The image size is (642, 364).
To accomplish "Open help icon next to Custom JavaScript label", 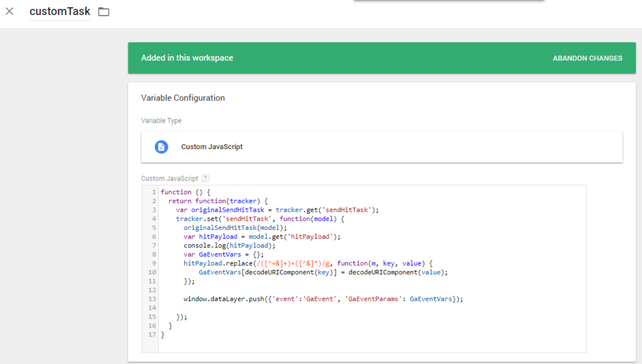I will point(206,179).
